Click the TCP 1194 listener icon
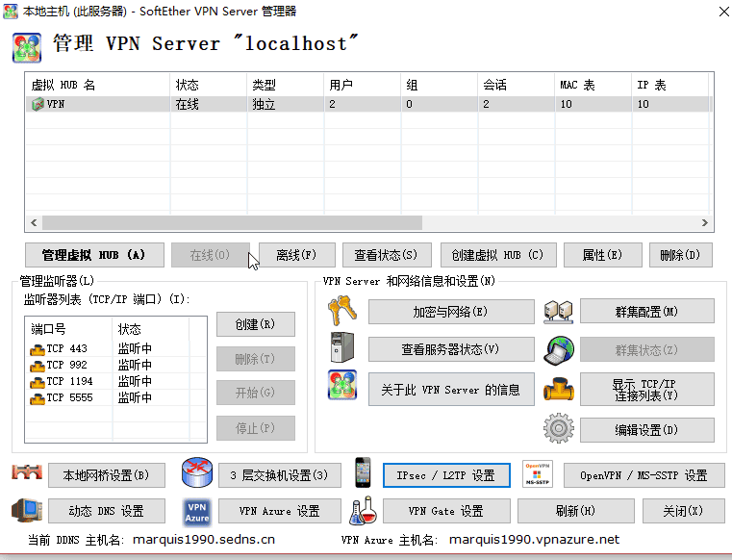This screenshot has height=560, width=732. (38, 383)
